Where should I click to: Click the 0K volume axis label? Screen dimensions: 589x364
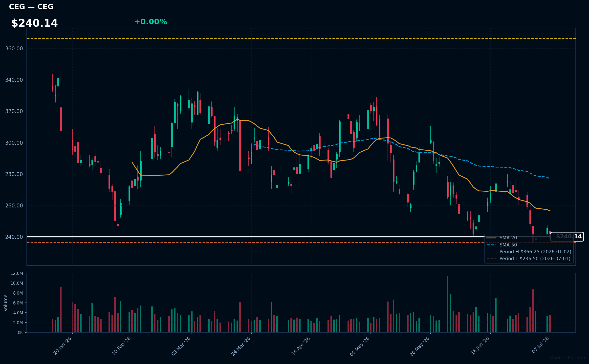click(20, 333)
